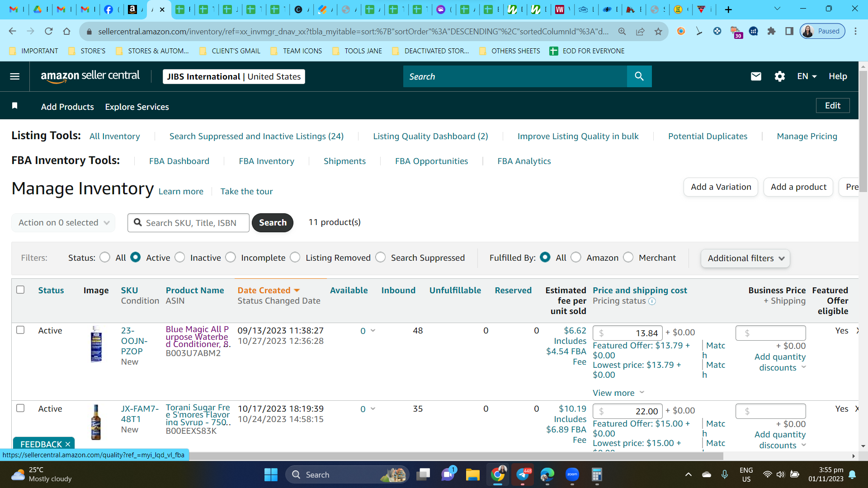Expand Add quantity discounts for Torani
868x488 pixels.
tap(780, 440)
